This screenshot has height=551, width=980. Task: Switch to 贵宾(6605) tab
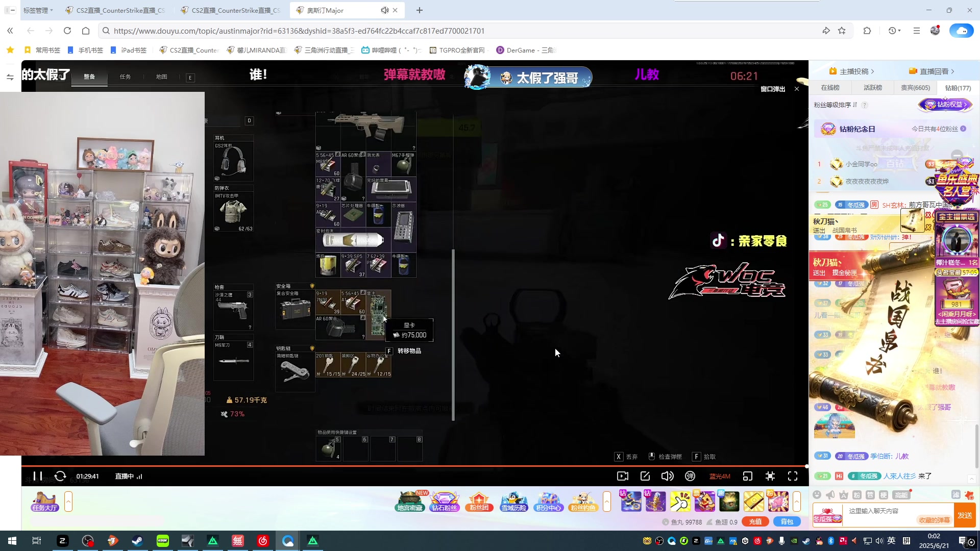[915, 88]
